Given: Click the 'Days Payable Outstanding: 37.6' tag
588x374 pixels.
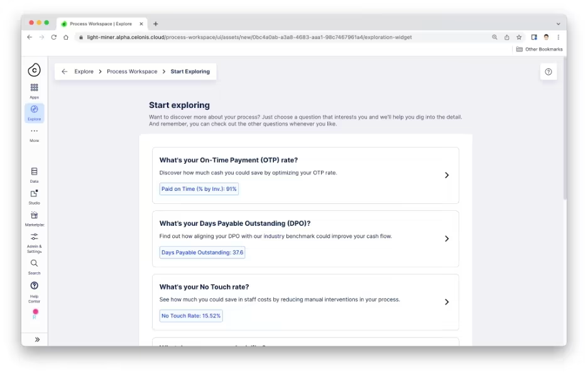Looking at the screenshot, I should (x=202, y=253).
